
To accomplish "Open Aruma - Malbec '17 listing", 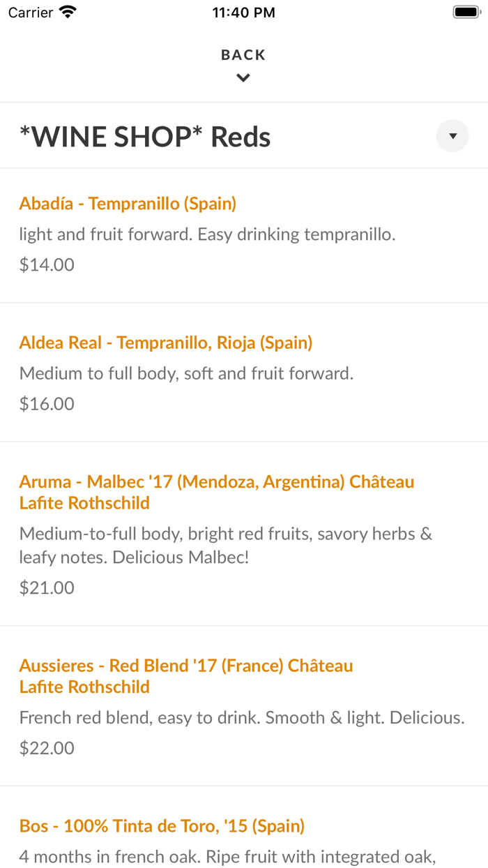I will click(x=217, y=492).
